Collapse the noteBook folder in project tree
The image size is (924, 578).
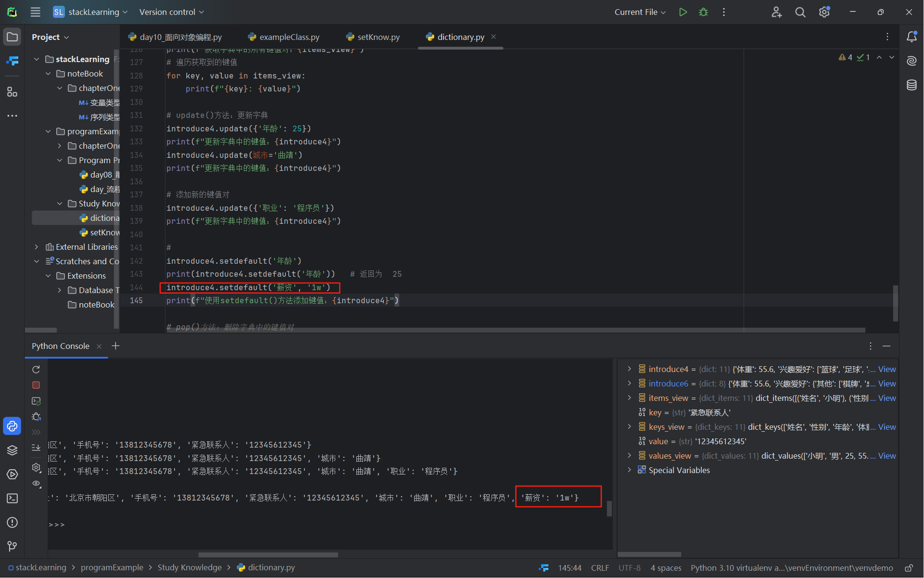click(x=48, y=74)
